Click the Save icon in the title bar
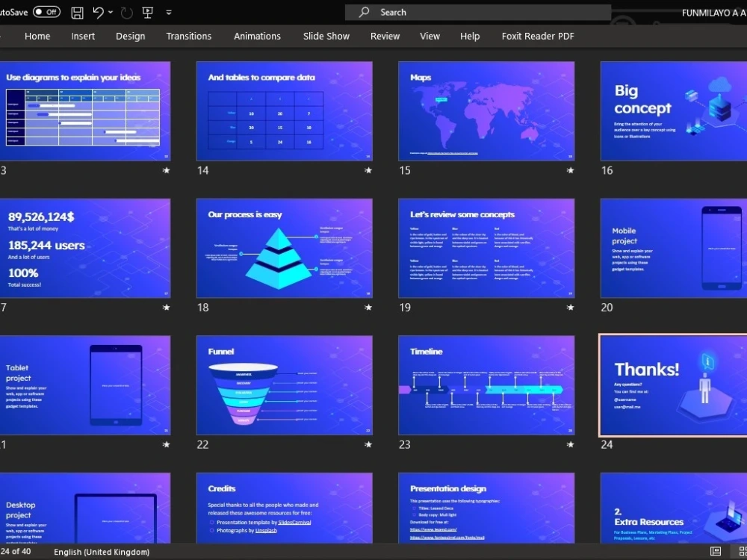 [x=77, y=13]
